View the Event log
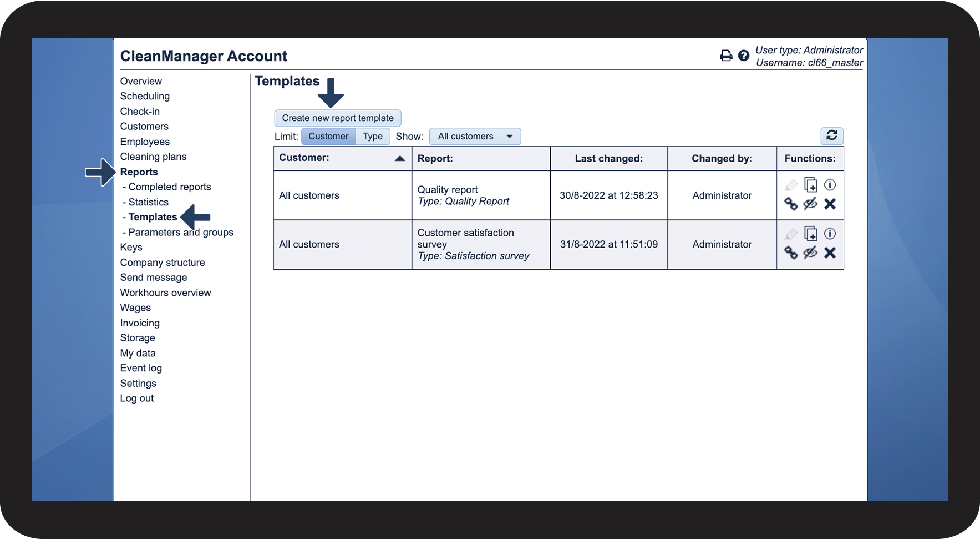This screenshot has height=539, width=980. (141, 368)
